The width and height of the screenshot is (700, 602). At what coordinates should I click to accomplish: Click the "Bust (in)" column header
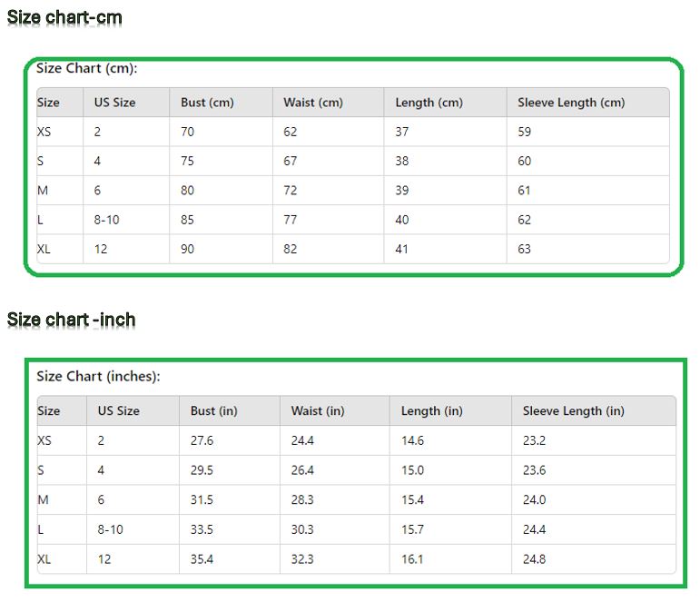coord(213,410)
